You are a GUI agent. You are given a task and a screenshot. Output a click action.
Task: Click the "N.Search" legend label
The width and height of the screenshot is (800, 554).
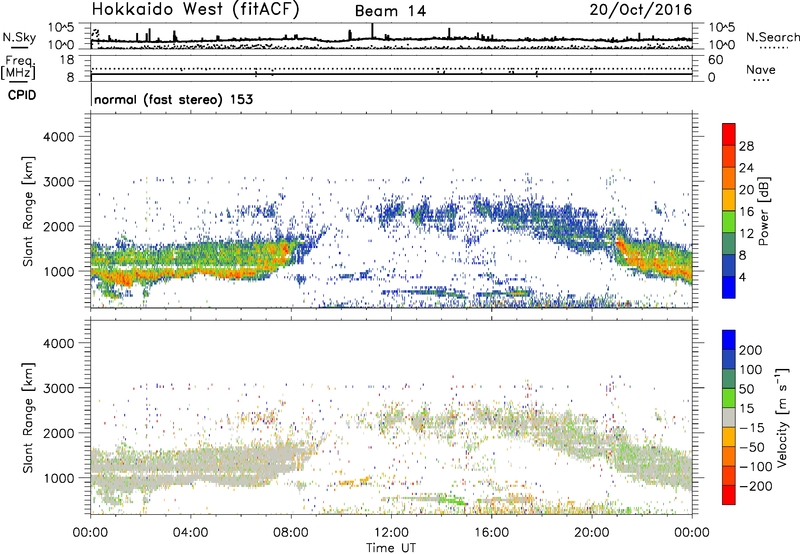(x=772, y=37)
